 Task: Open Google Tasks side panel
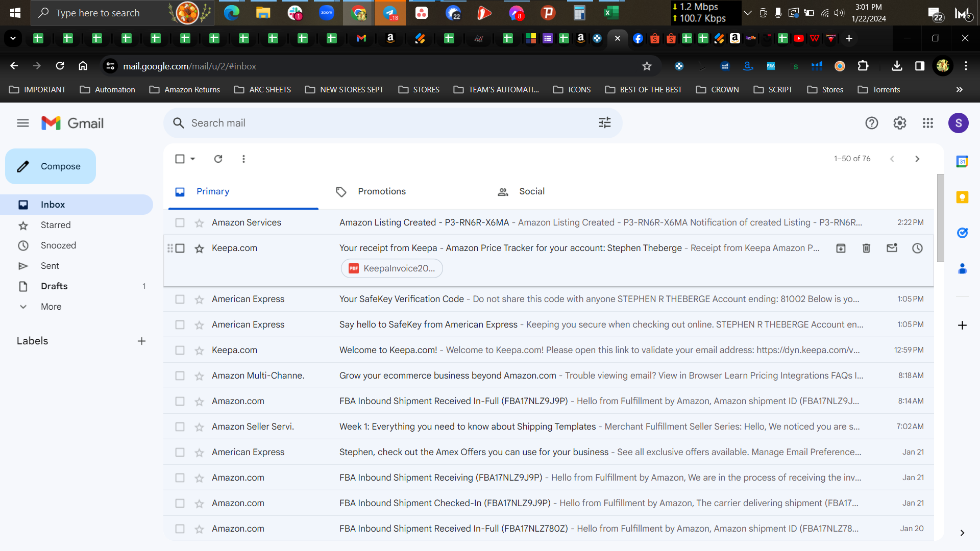point(962,233)
